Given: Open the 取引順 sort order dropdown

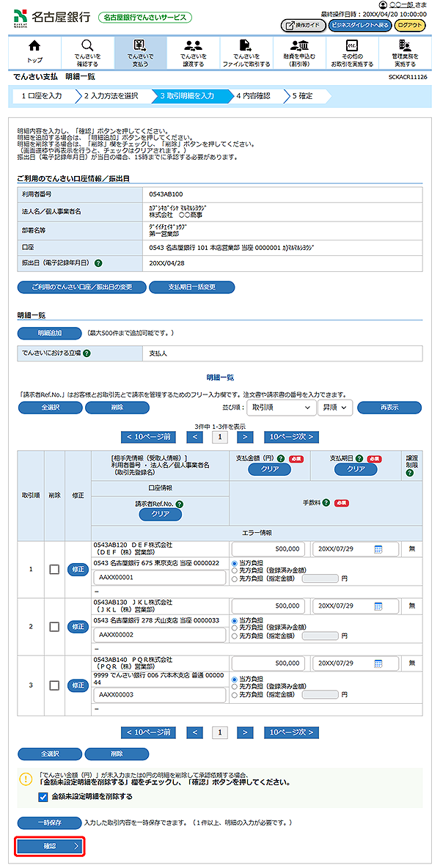Looking at the screenshot, I should [280, 407].
